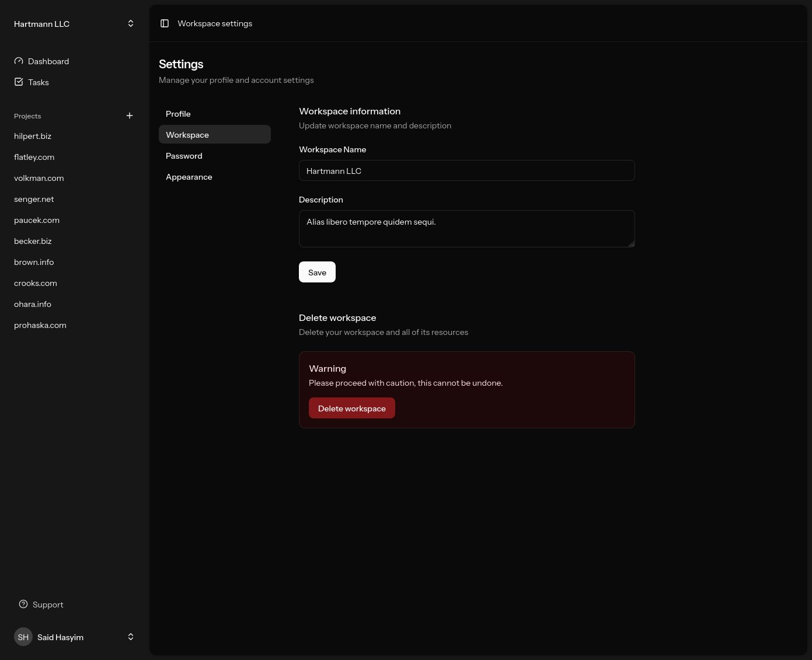Viewport: 812px width, 660px height.
Task: Click into the Description textarea
Action: pos(467,229)
